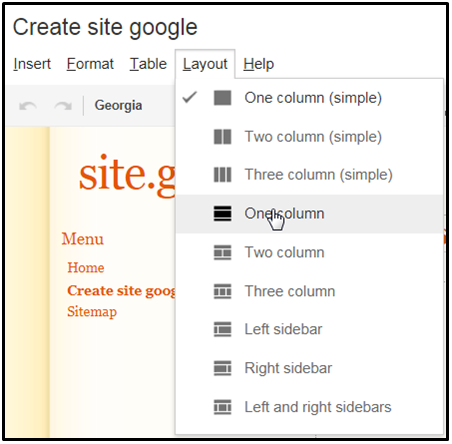This screenshot has height=444, width=452.
Task: Pick the Left and right sidebars icon
Action: [222, 407]
